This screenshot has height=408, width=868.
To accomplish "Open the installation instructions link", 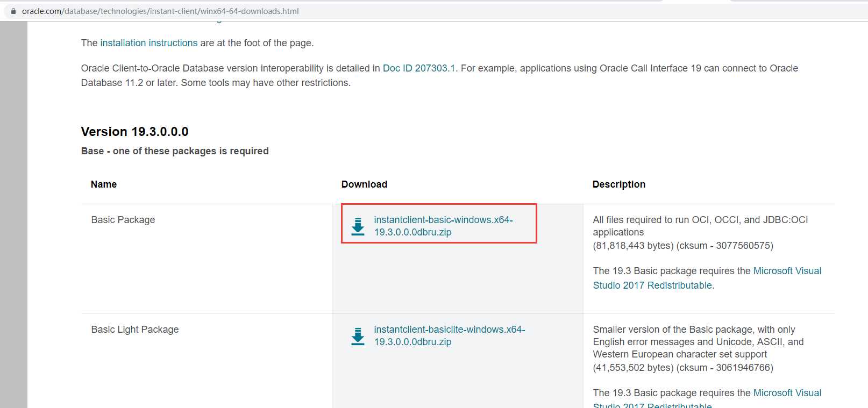I will 149,43.
